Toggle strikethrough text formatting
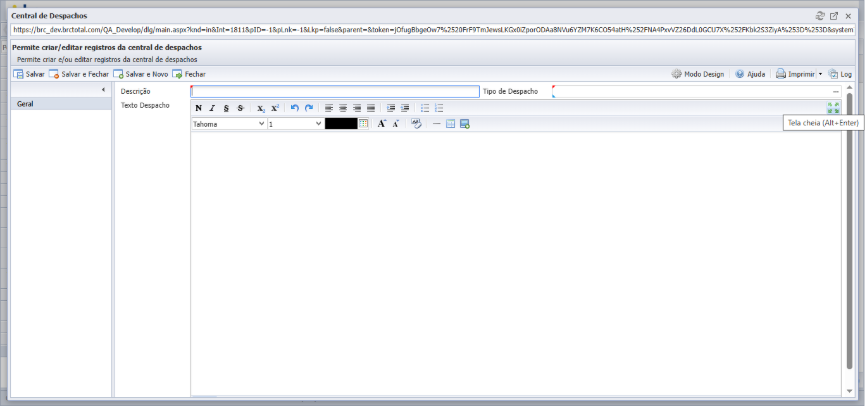Screen dimensions: 865x406 click(241, 108)
